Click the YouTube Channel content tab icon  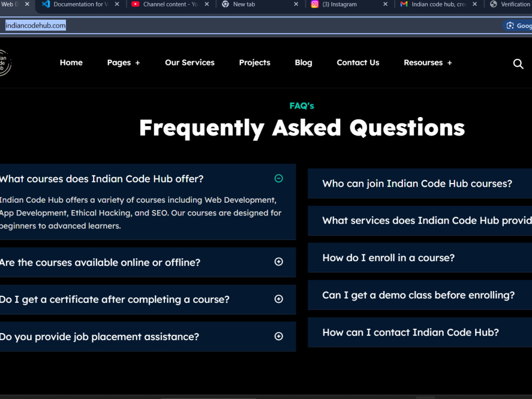pos(135,4)
